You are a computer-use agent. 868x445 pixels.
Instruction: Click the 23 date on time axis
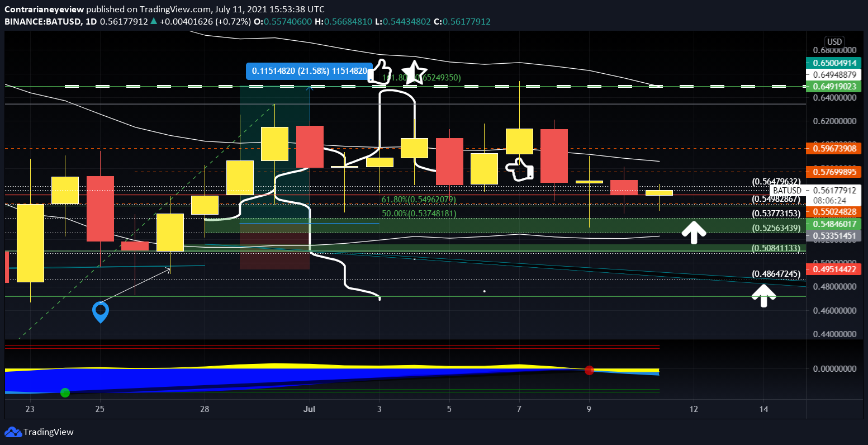coord(30,409)
